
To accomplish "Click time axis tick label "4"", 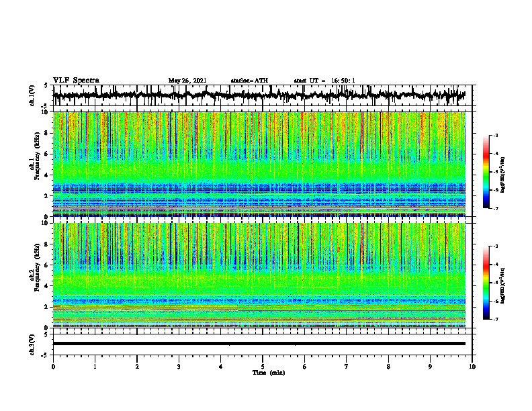I will (221, 367).
